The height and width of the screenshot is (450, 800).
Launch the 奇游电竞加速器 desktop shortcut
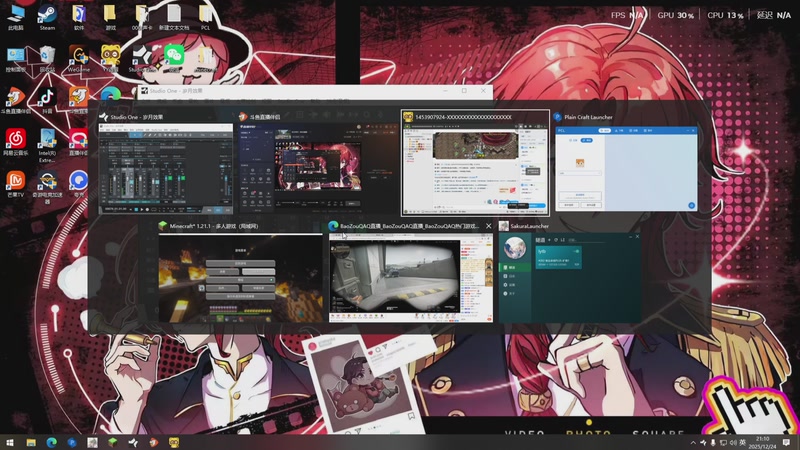click(x=47, y=187)
